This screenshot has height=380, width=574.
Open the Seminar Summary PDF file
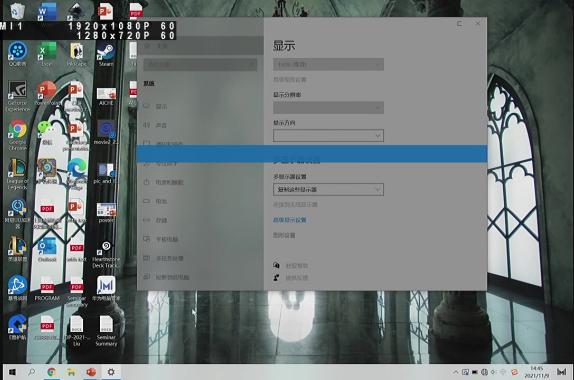(x=77, y=292)
